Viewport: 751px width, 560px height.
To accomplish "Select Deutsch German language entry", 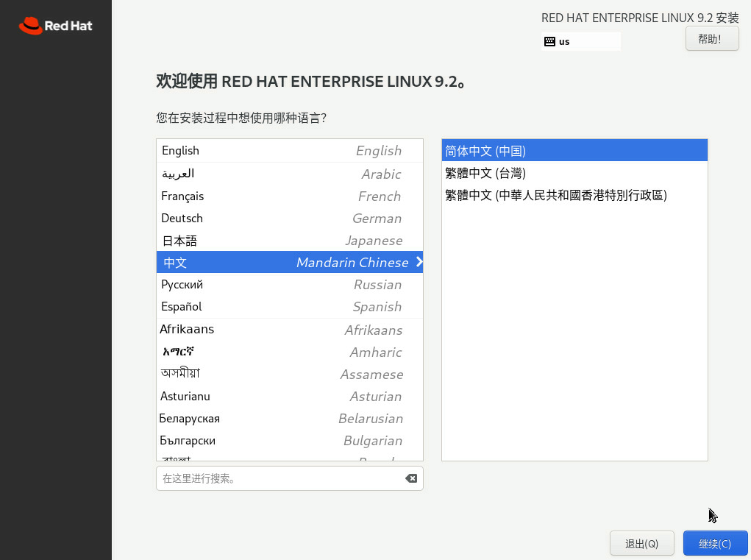I will coord(289,219).
